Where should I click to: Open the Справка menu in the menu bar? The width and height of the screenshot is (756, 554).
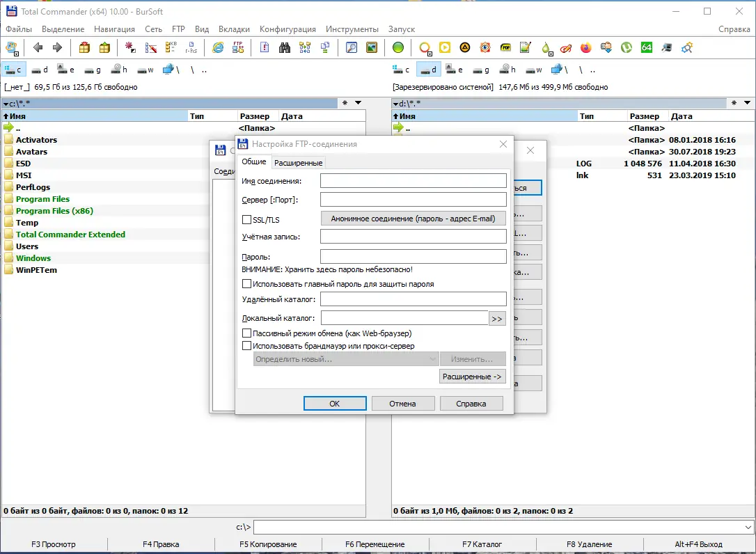[734, 29]
